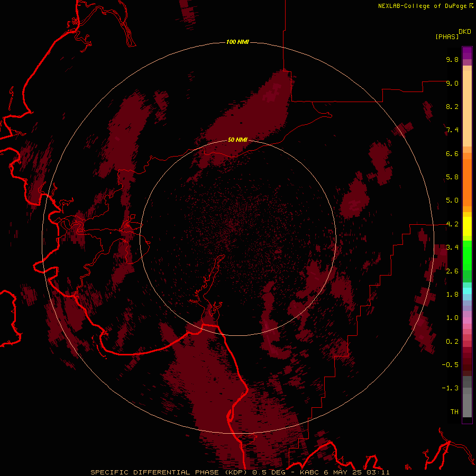Click the 1.0 scale value
The height and width of the screenshot is (476, 476).
452,318
